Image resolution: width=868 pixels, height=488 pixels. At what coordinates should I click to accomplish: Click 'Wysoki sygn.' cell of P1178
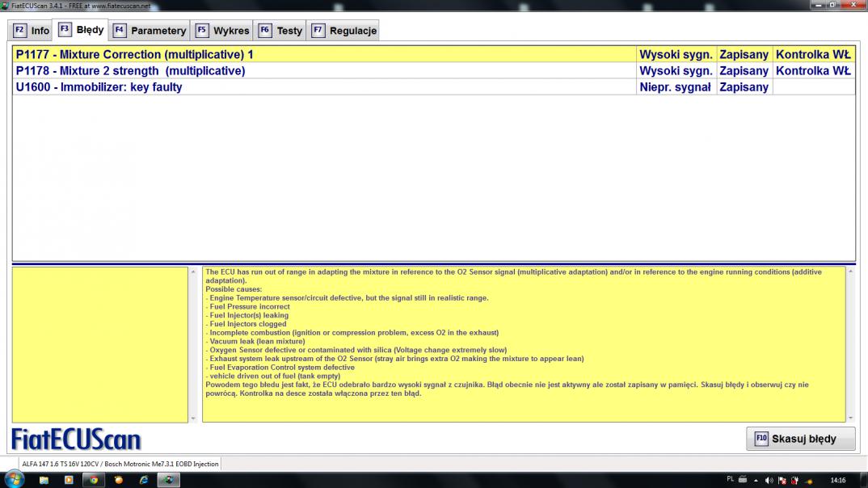676,71
